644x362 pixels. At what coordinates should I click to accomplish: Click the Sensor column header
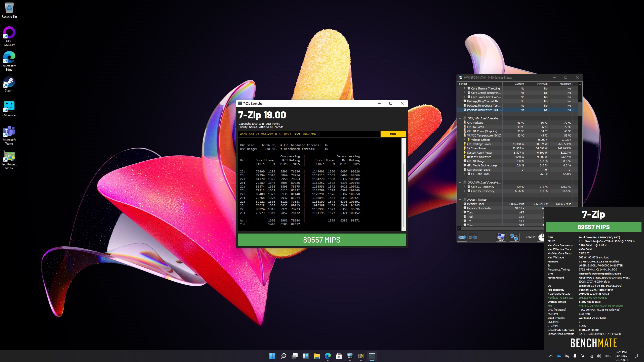point(480,84)
